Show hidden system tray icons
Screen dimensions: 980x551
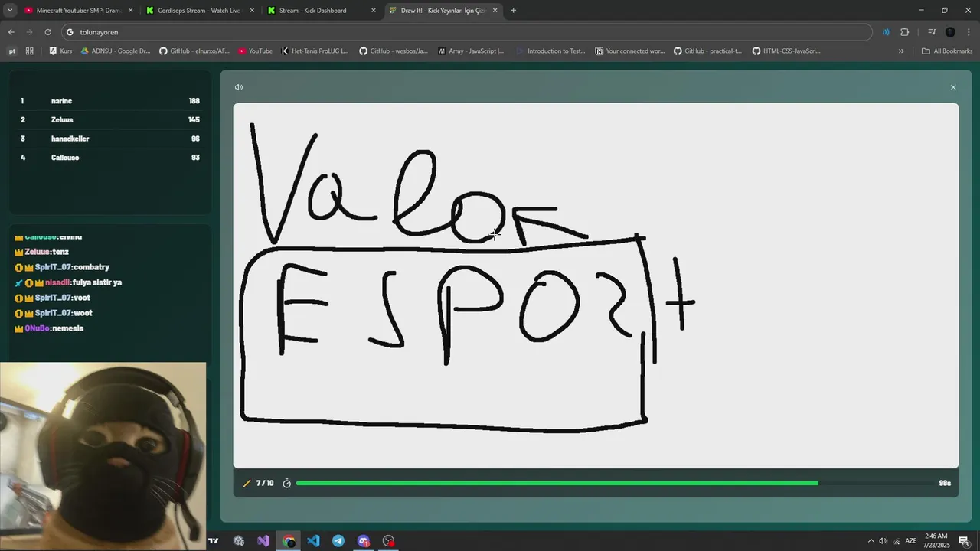pyautogui.click(x=871, y=541)
